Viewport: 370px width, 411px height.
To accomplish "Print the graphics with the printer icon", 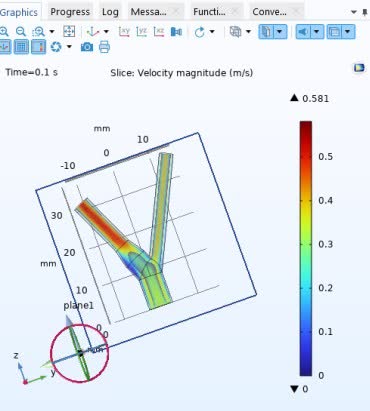I will tap(104, 47).
